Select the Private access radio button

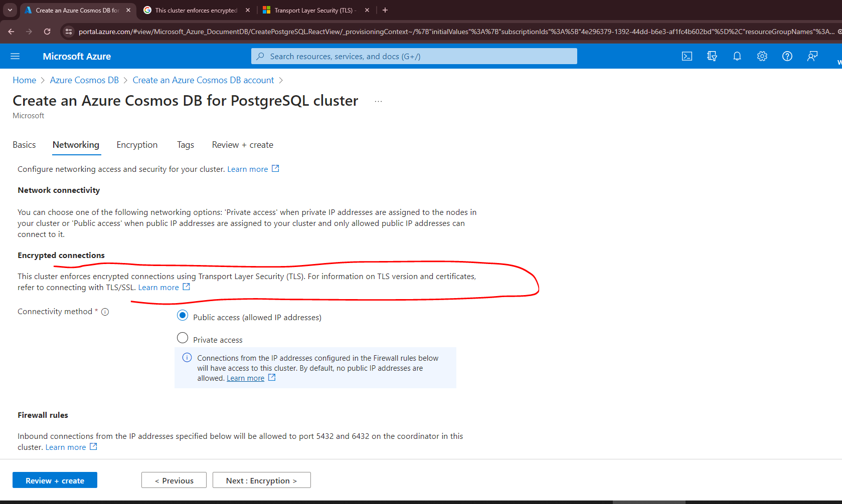click(183, 338)
